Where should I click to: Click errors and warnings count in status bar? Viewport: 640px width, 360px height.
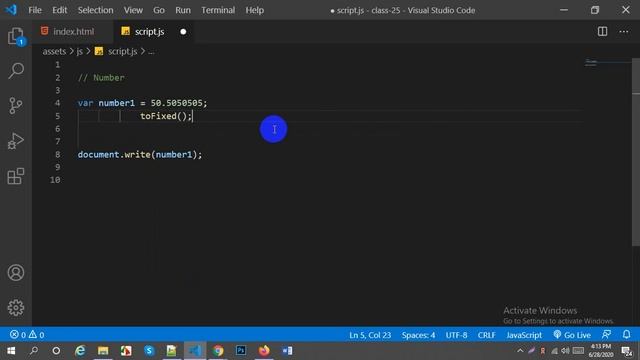point(27,335)
